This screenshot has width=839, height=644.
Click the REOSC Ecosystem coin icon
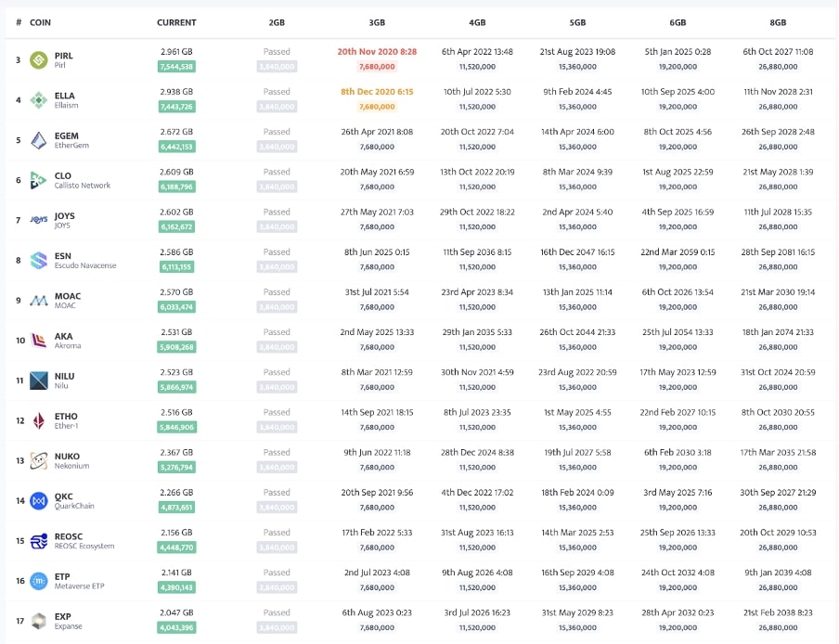(39, 541)
